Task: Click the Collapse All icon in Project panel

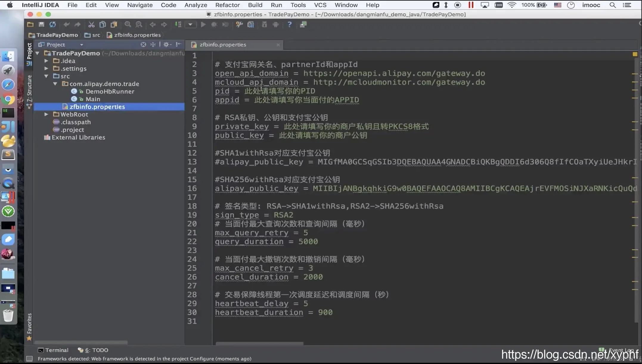Action: (x=153, y=44)
